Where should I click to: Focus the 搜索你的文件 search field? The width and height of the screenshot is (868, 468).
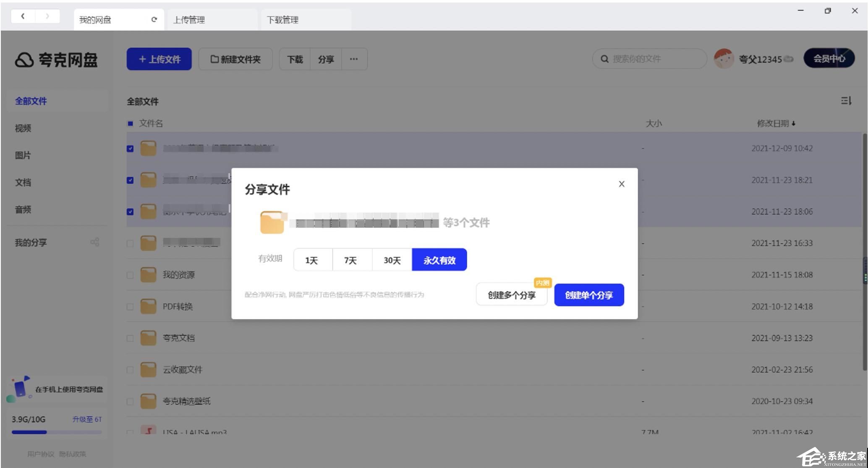click(x=649, y=59)
